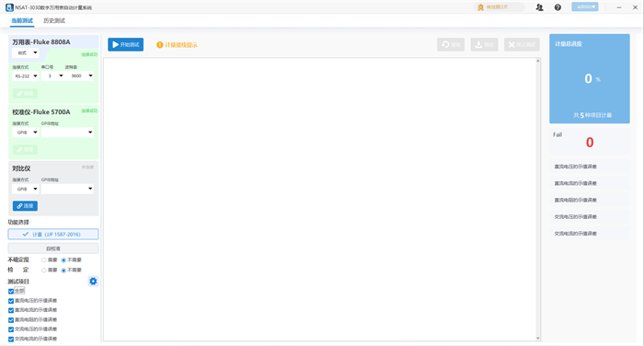The height and width of the screenshot is (346, 644).
Task: Toggle DC resistance 直流电阻 error checkbox
Action: point(11,319)
